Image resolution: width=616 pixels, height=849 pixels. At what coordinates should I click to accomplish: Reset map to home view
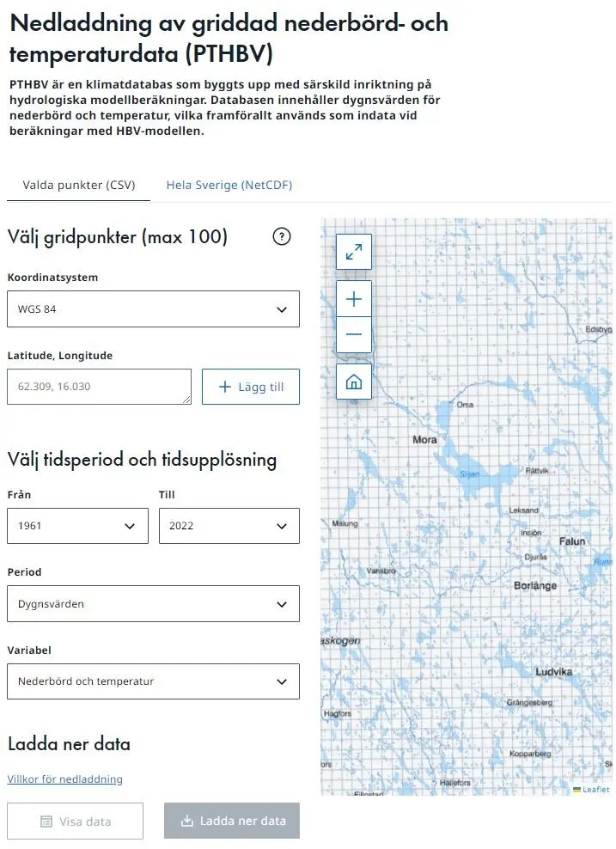pos(354,382)
